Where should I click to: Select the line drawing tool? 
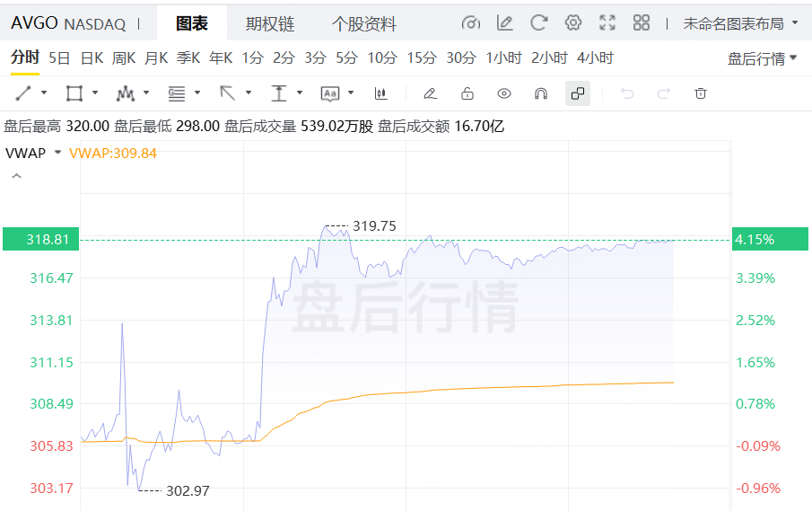point(24,93)
